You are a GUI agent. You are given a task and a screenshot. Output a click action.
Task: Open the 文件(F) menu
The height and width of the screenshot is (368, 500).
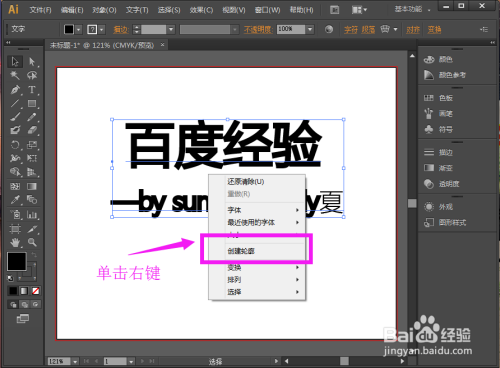point(40,10)
